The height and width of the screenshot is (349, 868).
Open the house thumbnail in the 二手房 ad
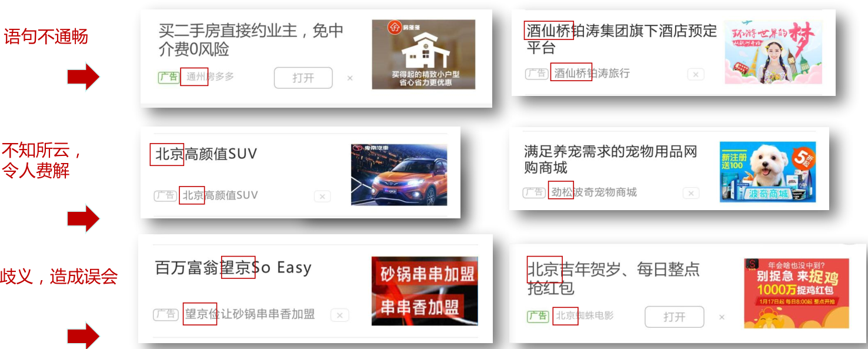423,55
